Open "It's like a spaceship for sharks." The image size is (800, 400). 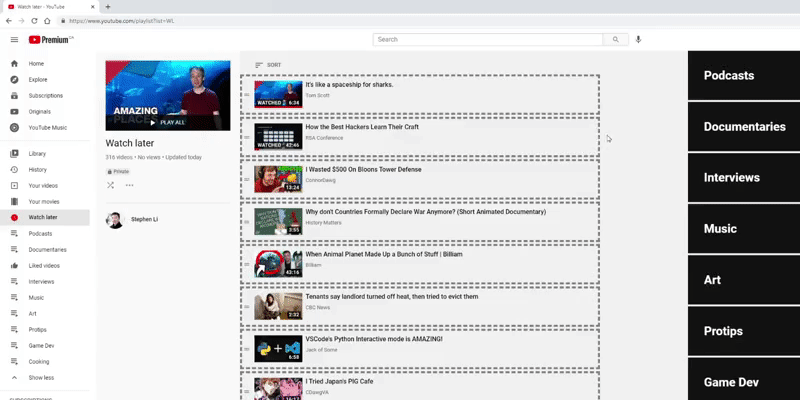[x=349, y=85]
